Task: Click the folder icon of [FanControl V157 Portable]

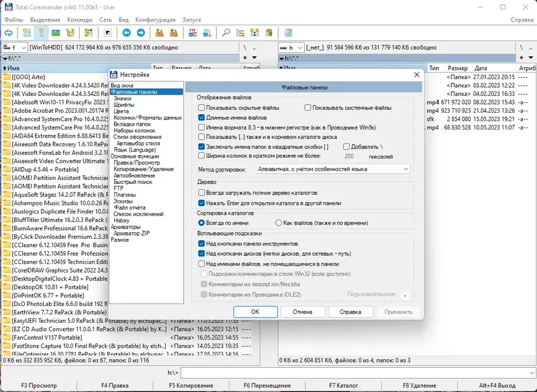Action: (x=7, y=337)
